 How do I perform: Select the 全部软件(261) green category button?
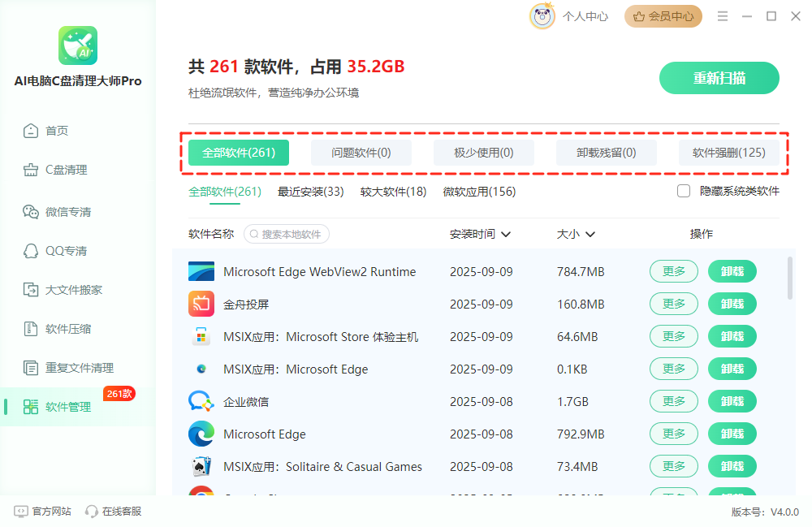pyautogui.click(x=239, y=153)
